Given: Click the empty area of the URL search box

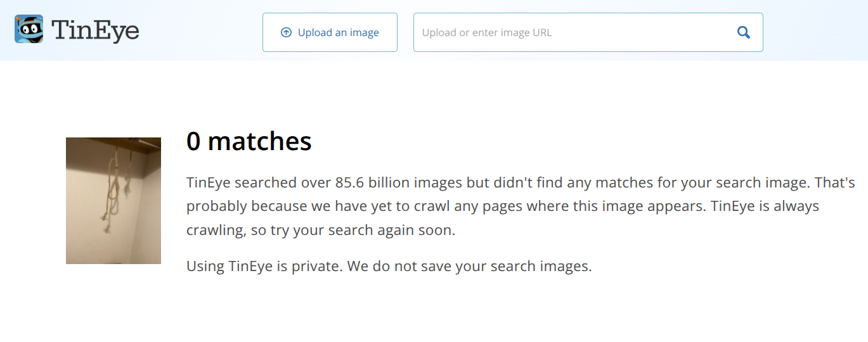Looking at the screenshot, I should pos(640,32).
